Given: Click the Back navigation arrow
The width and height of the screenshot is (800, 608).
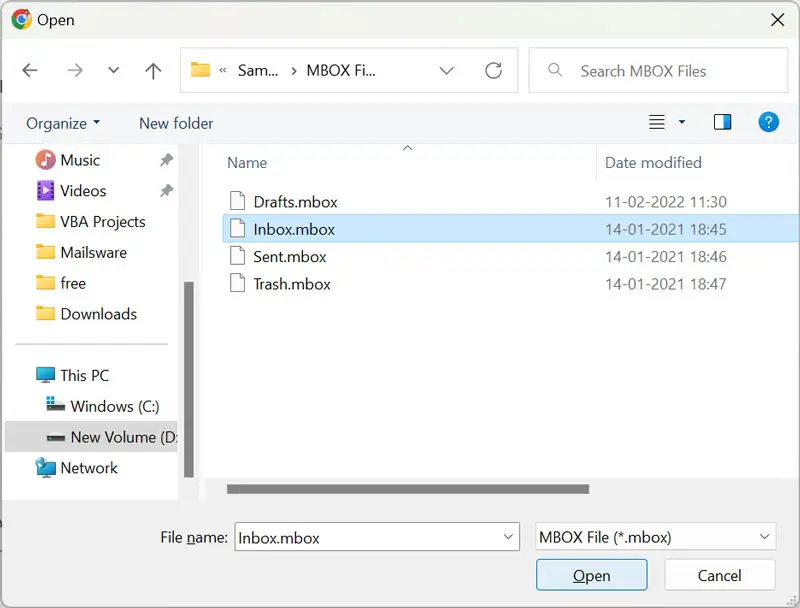Looking at the screenshot, I should click(30, 71).
